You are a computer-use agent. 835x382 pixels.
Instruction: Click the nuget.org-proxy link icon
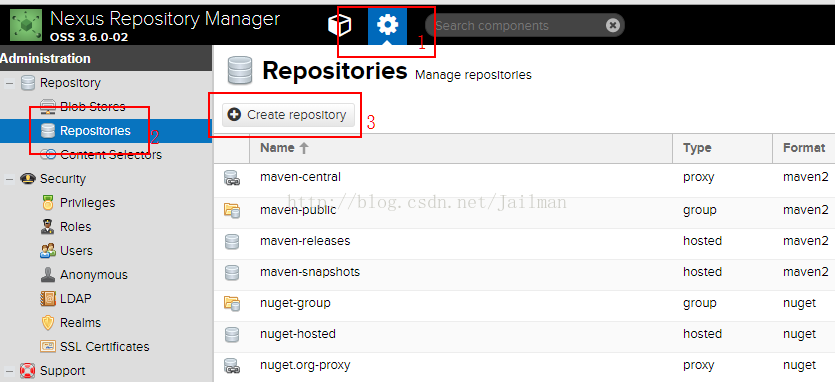[232, 366]
